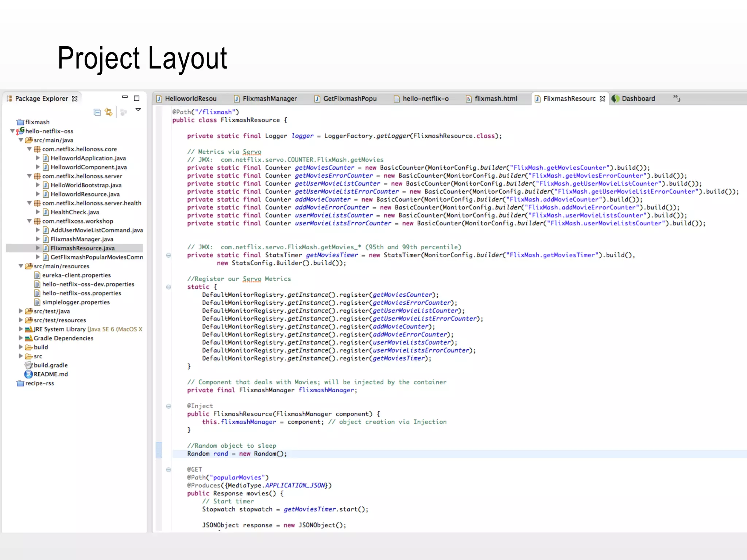Screen dimensions: 747x560
Task: Select AddUserMovieListCommand.java in the tree
Action: pyautogui.click(x=97, y=230)
